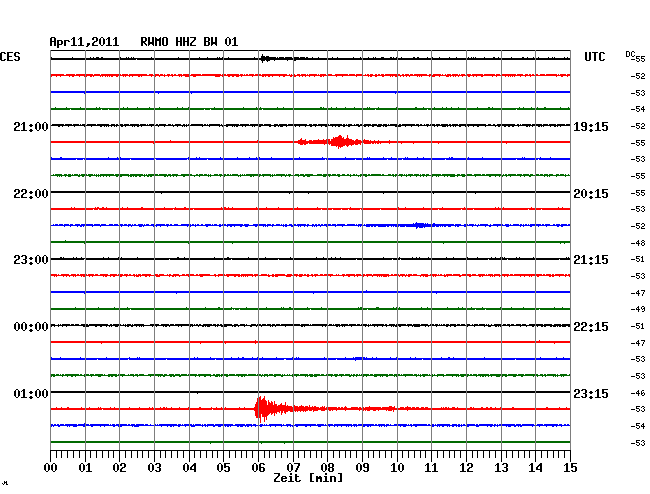Select the "22:00" local time label
The height and width of the screenshot is (494, 650).
(31, 194)
